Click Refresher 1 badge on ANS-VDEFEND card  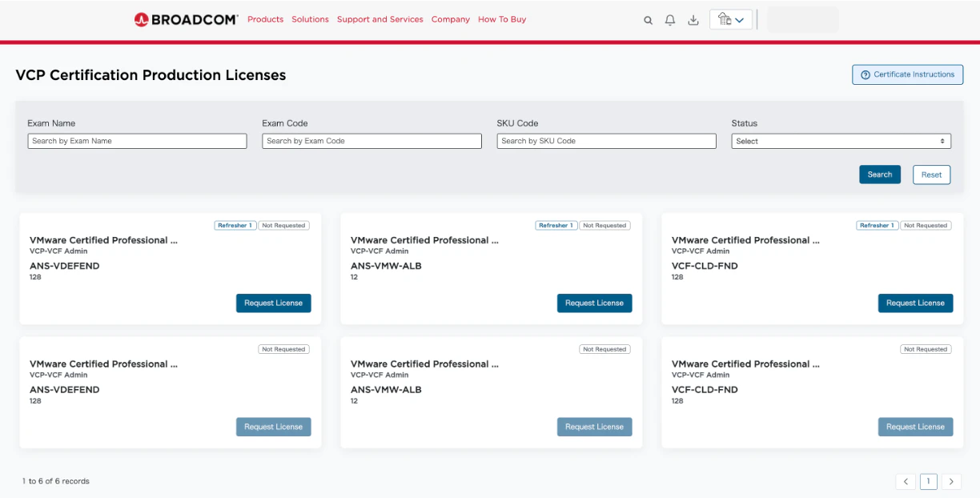tap(235, 226)
